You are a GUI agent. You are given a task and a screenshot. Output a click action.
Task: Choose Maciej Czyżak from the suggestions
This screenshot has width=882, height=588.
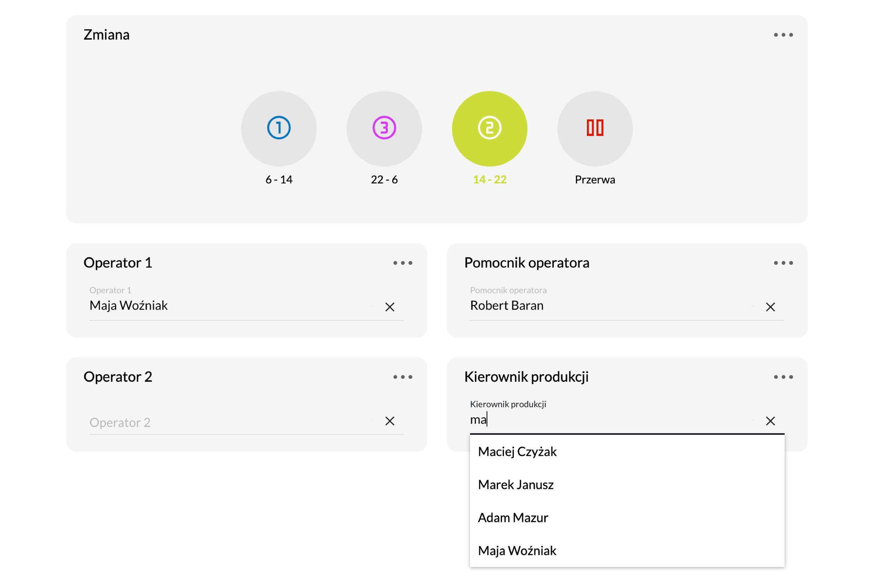(x=517, y=452)
